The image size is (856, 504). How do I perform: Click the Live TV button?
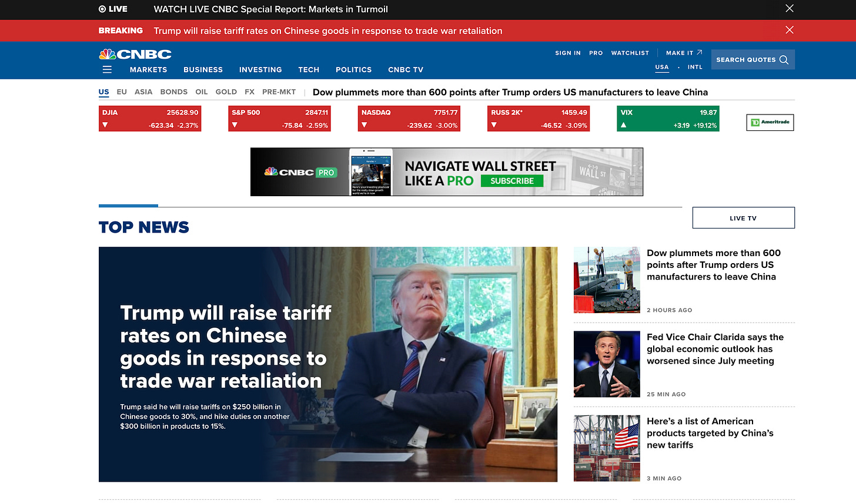[x=743, y=218]
